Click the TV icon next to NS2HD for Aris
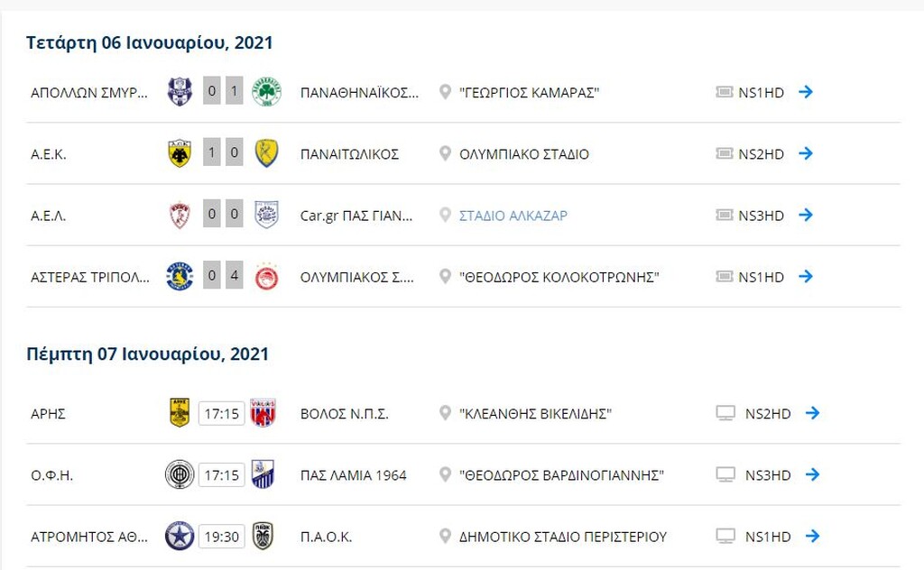The image size is (924, 570). pos(725,413)
